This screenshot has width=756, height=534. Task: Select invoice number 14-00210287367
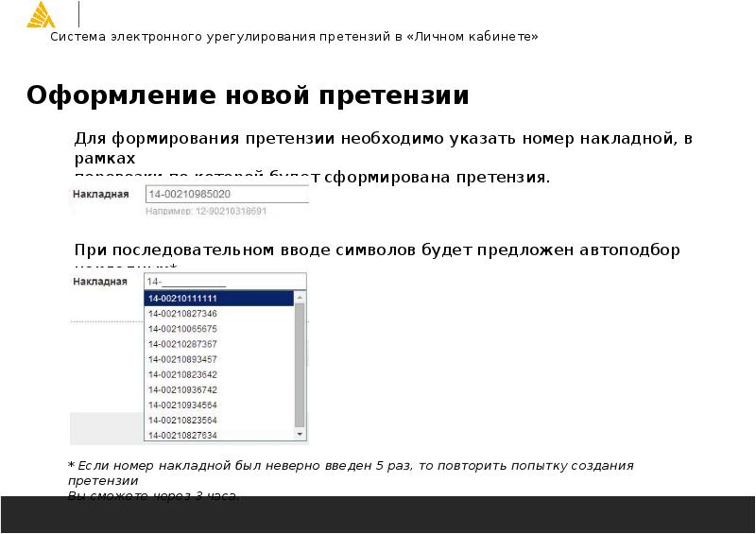coord(219,344)
